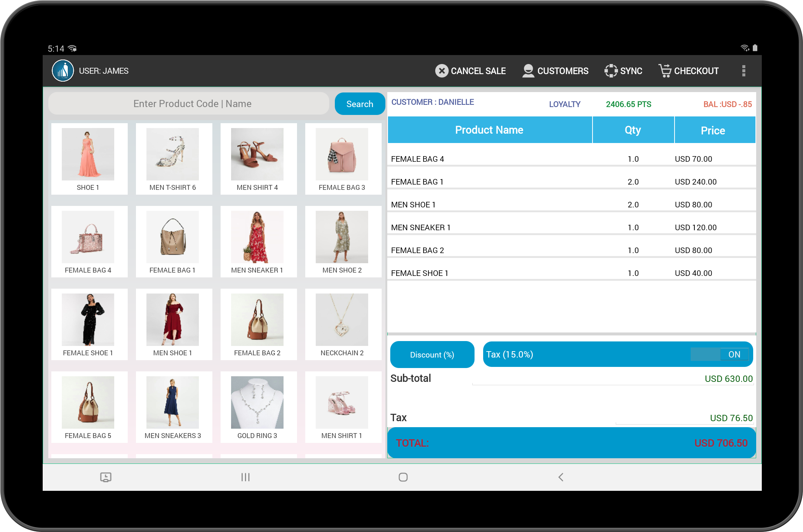Image resolution: width=803 pixels, height=532 pixels.
Task: Choose the FEMALE BAG 4 product tile
Action: pyautogui.click(x=90, y=241)
